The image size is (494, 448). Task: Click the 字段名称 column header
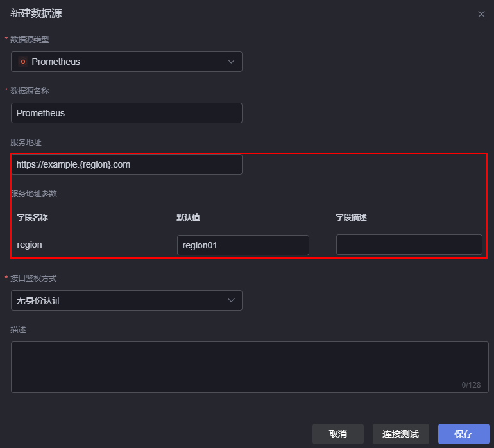32,217
